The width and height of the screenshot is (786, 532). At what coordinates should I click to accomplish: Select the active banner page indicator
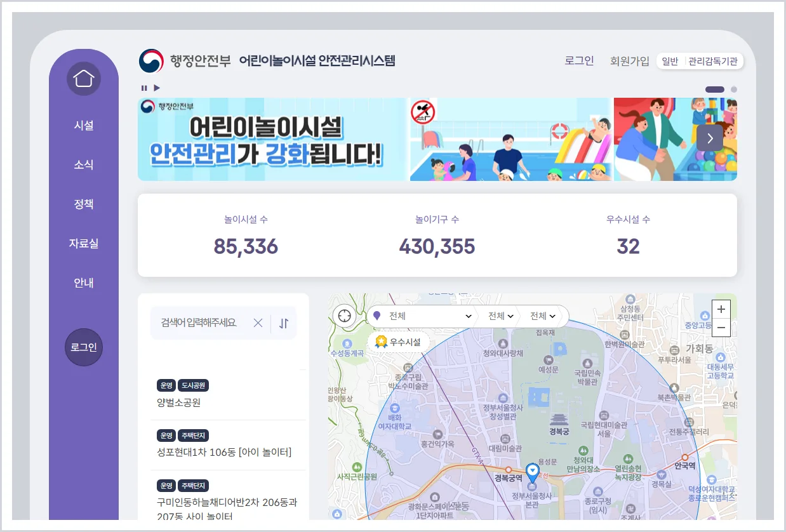coord(714,90)
